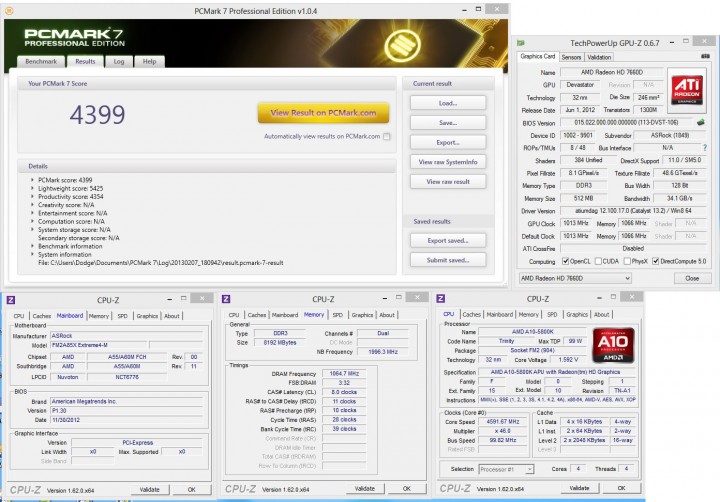The width and height of the screenshot is (720, 502).
Task: Click OK in CPU-Z Memory window
Action: (x=407, y=489)
